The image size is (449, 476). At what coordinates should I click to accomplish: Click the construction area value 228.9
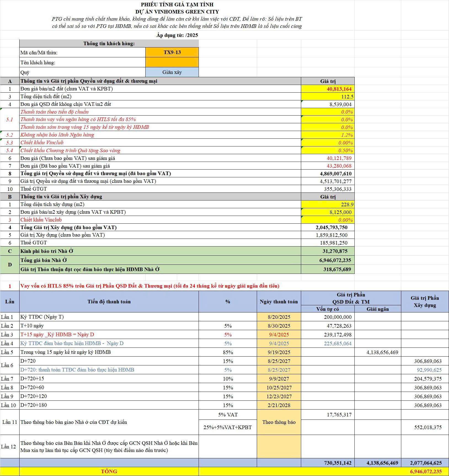[x=328, y=204]
